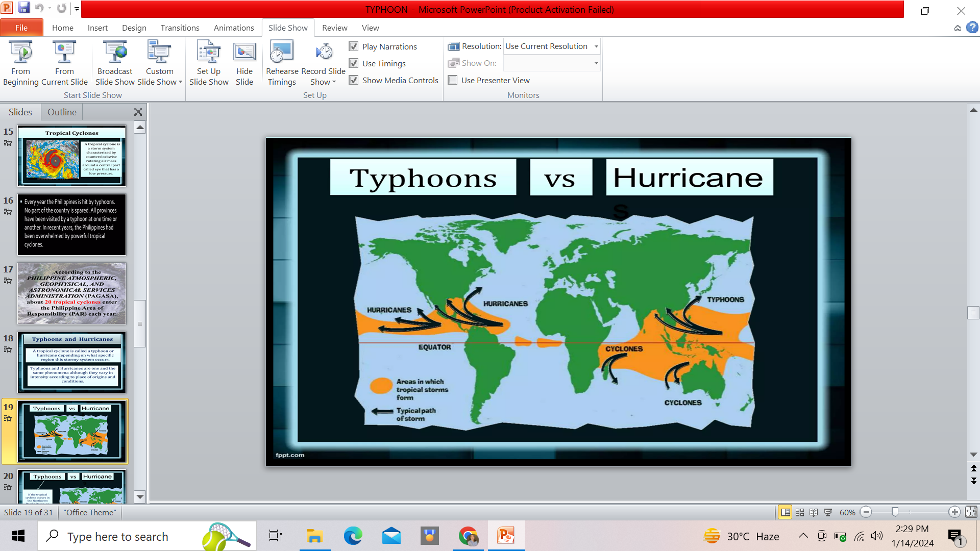Screen dimensions: 980x551
Task: Uncheck Play Narrations
Action: pos(354,46)
